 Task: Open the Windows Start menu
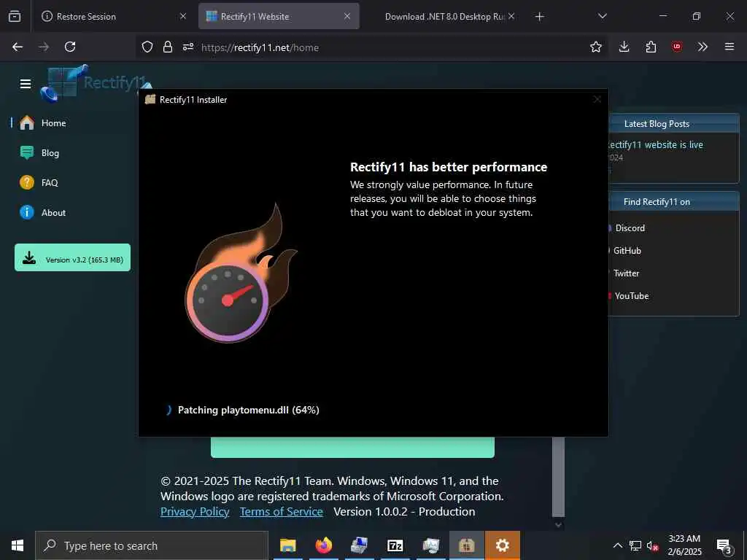coord(18,545)
